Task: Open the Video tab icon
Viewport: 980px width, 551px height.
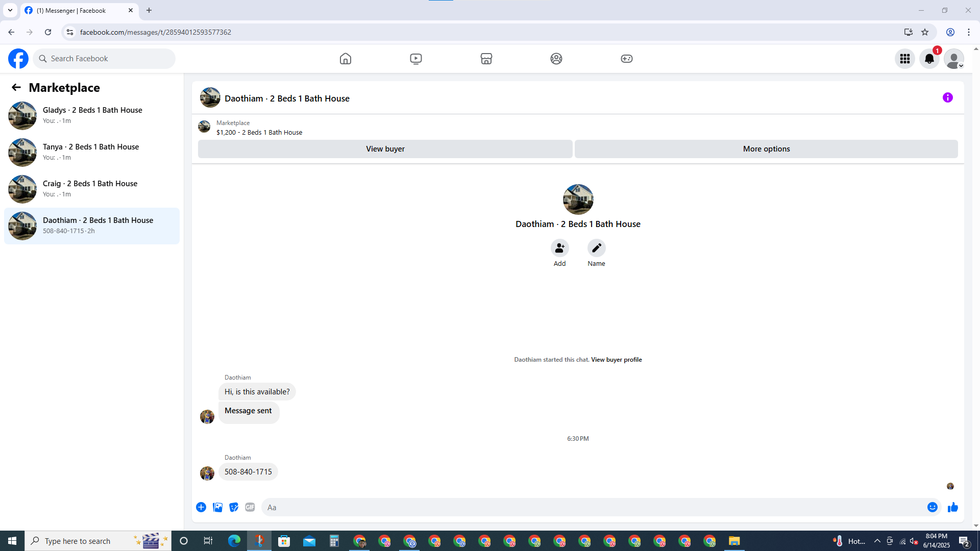Action: (x=416, y=59)
